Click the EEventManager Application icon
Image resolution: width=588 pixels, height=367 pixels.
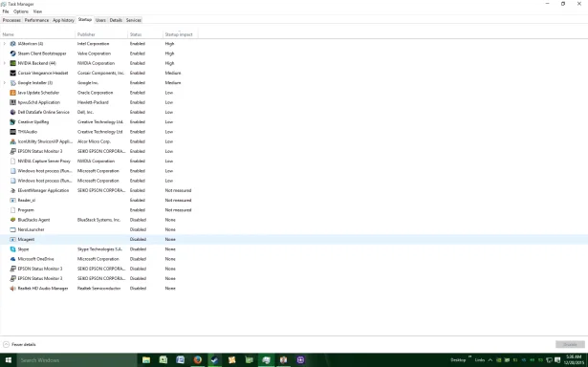pyautogui.click(x=12, y=190)
